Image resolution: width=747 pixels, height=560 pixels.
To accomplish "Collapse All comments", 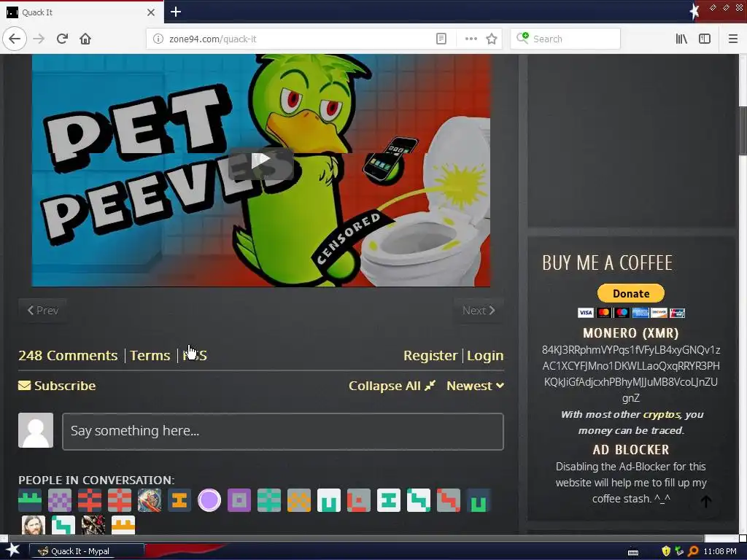I will 392,386.
